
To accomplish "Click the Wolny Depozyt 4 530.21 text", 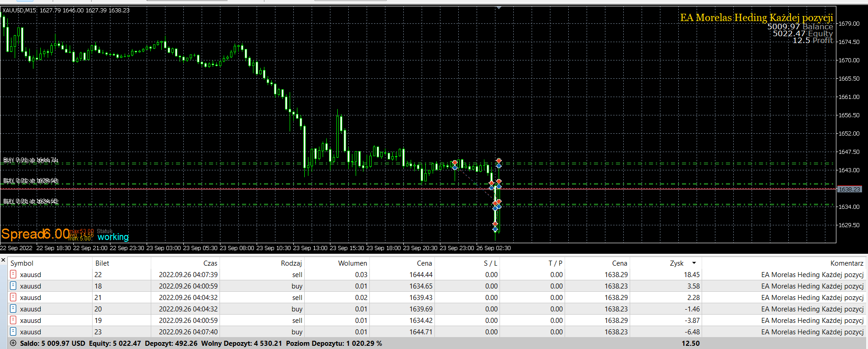I will point(242,343).
